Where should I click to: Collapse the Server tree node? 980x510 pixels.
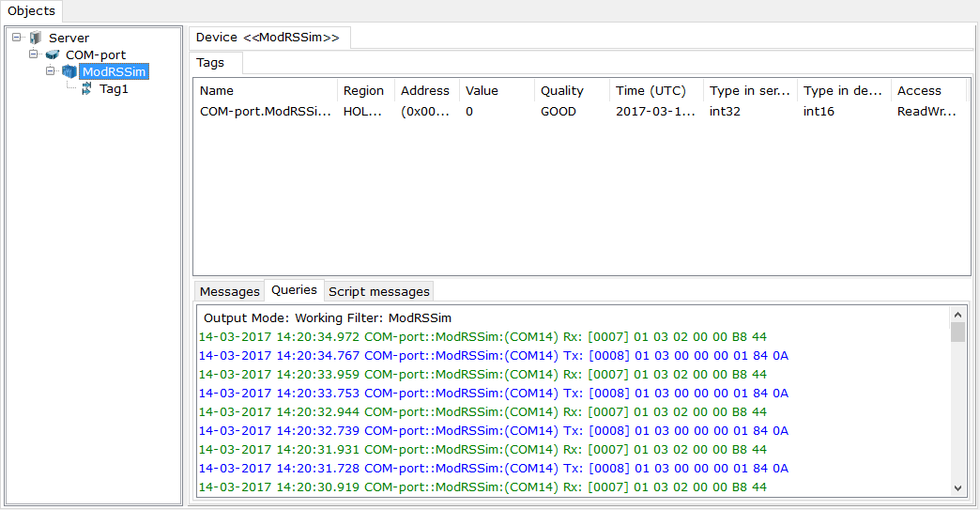pyautogui.click(x=17, y=38)
